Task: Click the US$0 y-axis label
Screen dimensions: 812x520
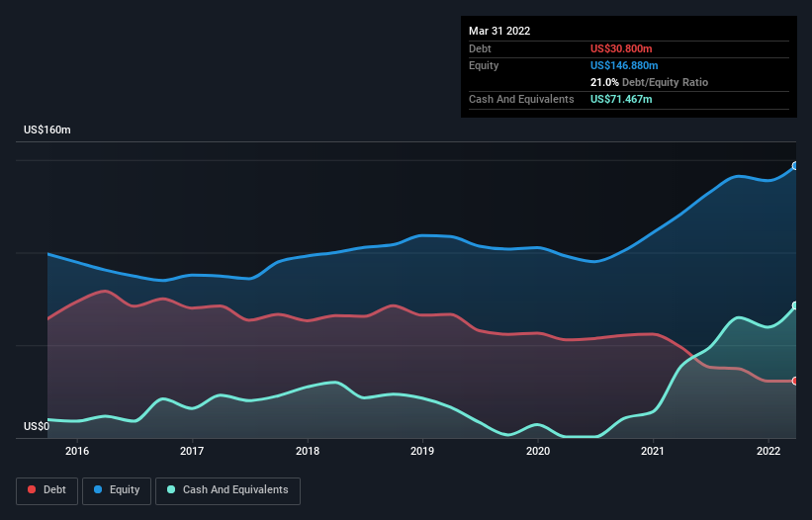Action: click(x=37, y=426)
